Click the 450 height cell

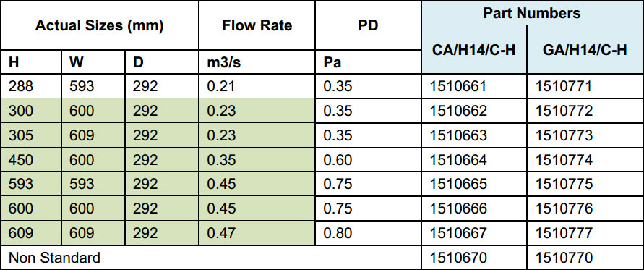31,160
